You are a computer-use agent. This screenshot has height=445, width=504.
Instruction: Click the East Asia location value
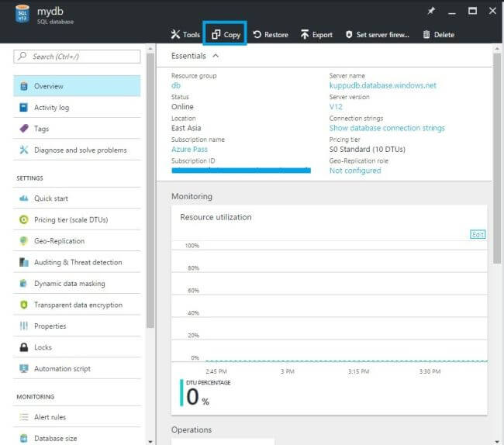pyautogui.click(x=186, y=128)
